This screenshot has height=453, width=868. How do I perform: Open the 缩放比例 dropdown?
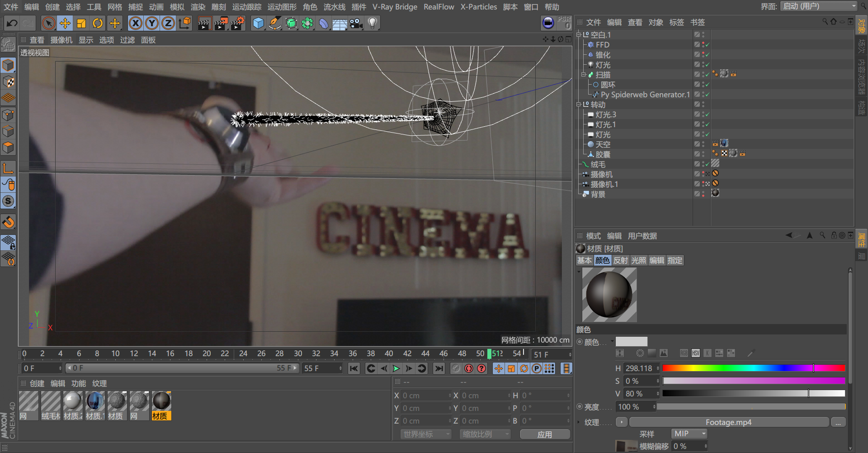pyautogui.click(x=486, y=434)
